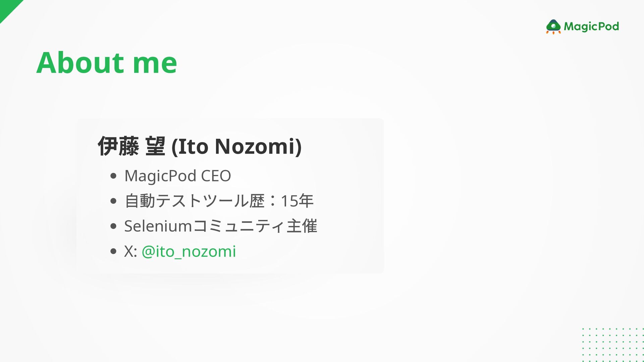Click the bullet dot before 自動テストツール歴
The height and width of the screenshot is (362, 644).
pyautogui.click(x=113, y=201)
